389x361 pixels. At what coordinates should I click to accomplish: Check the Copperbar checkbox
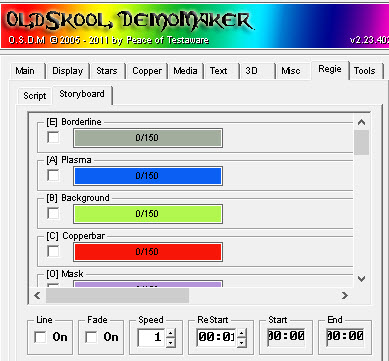pyautogui.click(x=53, y=251)
